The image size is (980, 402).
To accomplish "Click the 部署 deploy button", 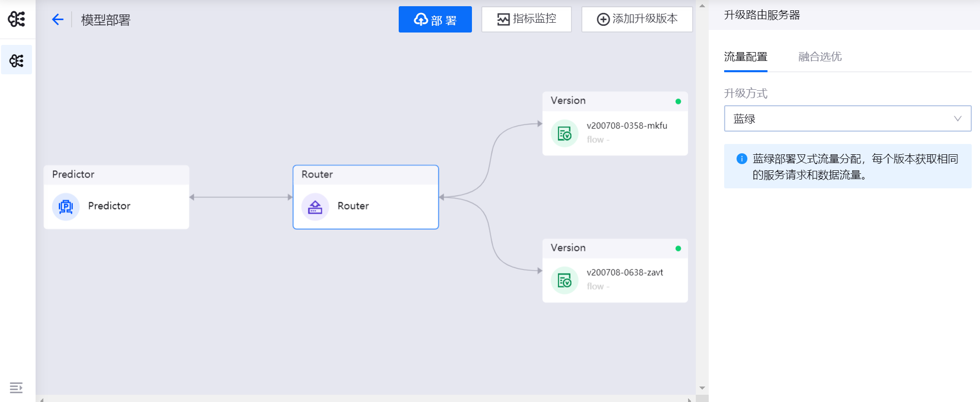I will point(435,20).
